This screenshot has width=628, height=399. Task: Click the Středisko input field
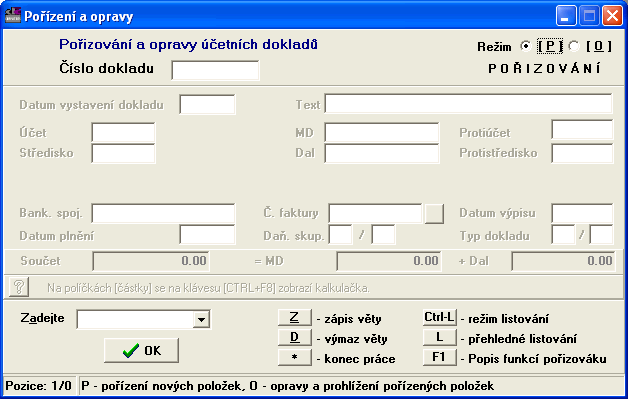pos(123,153)
